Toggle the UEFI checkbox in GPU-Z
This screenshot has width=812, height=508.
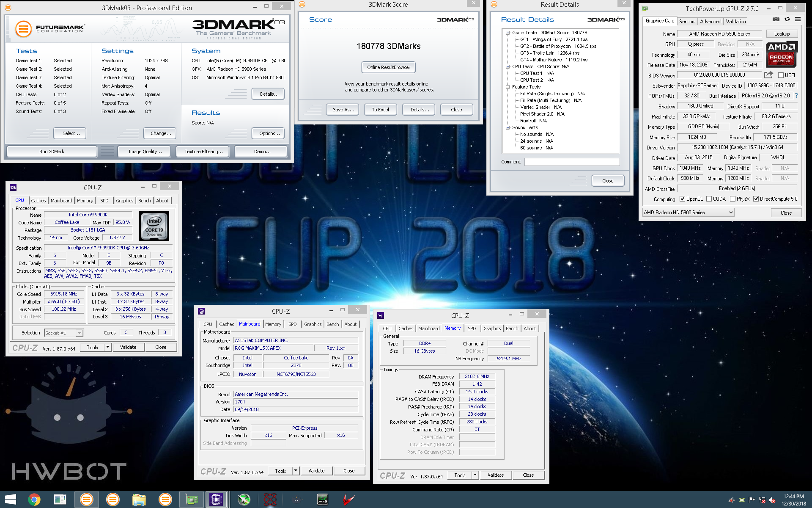pyautogui.click(x=781, y=75)
